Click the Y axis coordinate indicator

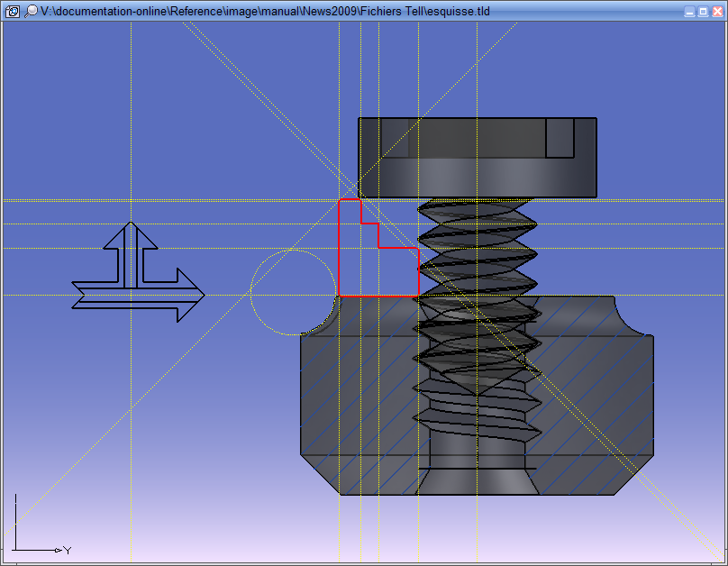tap(67, 550)
